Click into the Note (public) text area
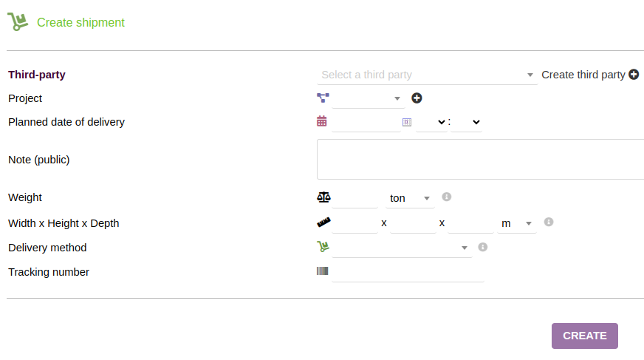The image size is (644, 360). click(480, 159)
